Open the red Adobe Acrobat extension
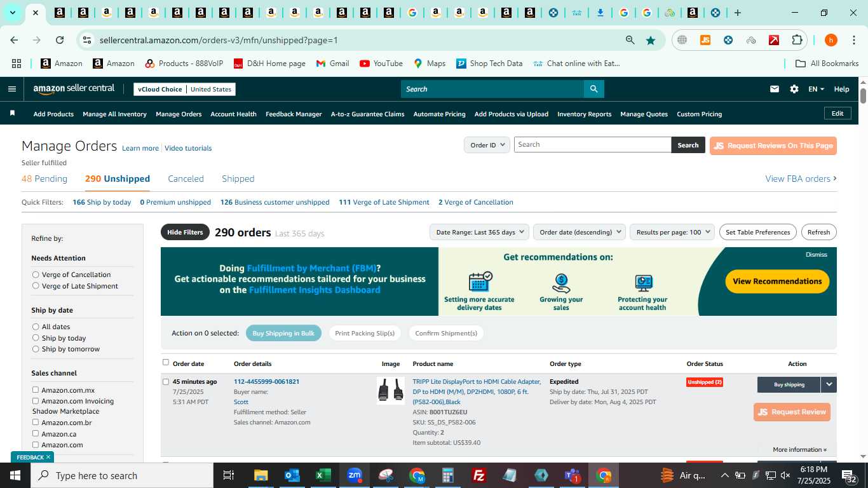Viewport: 868px width, 488px height. click(774, 40)
